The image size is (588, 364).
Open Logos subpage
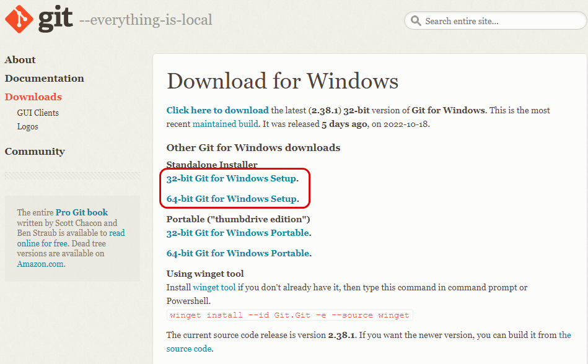pyautogui.click(x=27, y=126)
